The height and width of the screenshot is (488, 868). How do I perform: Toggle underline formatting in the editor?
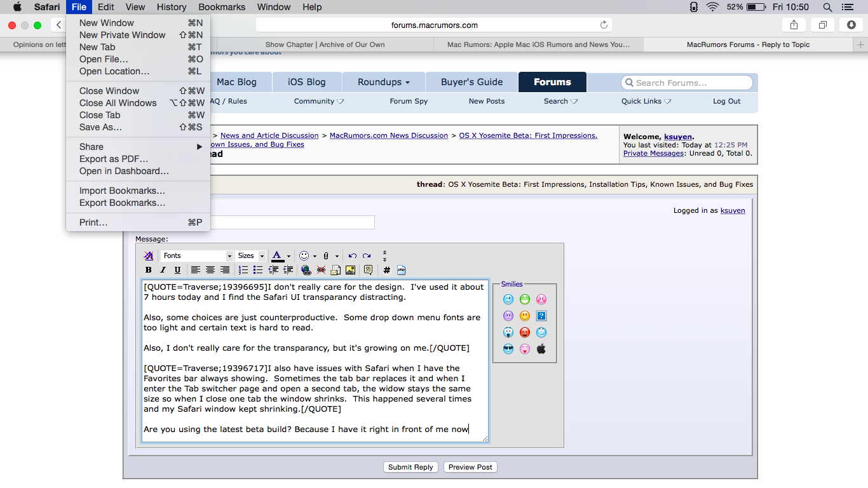tap(177, 270)
